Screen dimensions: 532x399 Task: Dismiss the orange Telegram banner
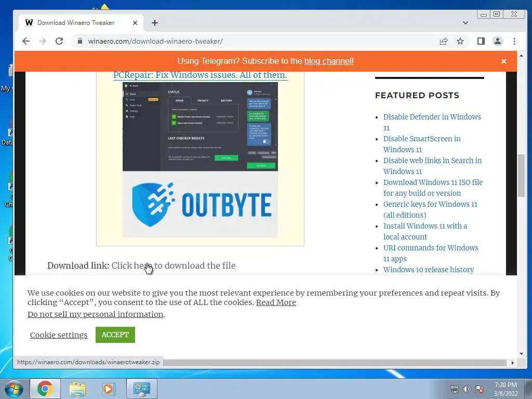504,61
